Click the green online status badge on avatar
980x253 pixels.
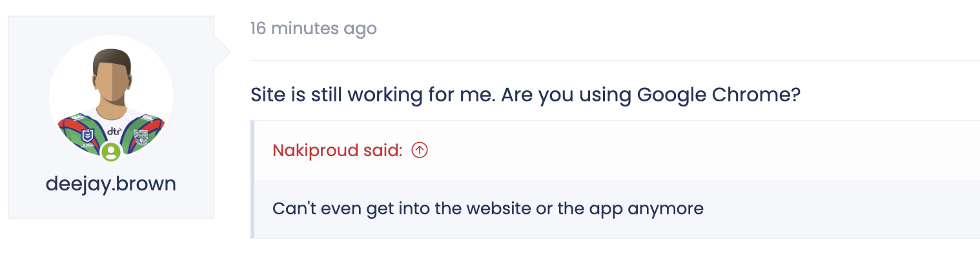111,152
